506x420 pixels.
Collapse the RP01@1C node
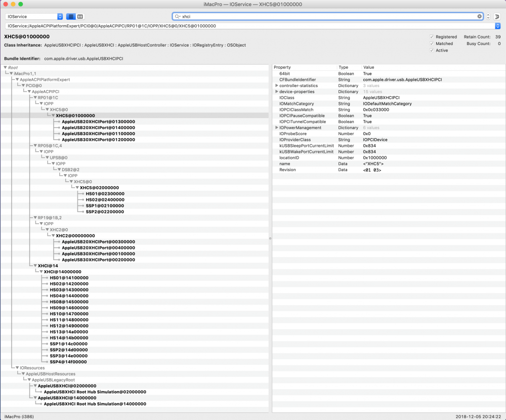(x=35, y=98)
